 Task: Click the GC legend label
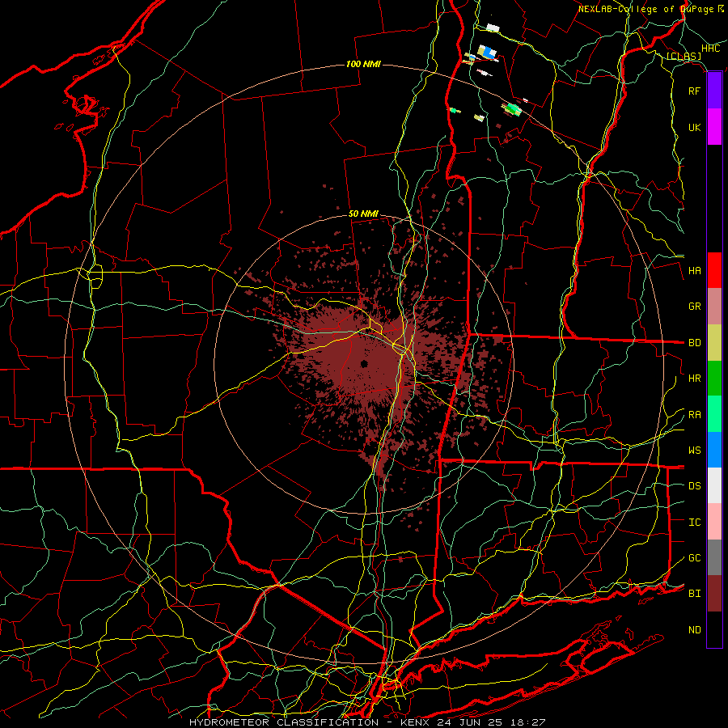coord(695,557)
